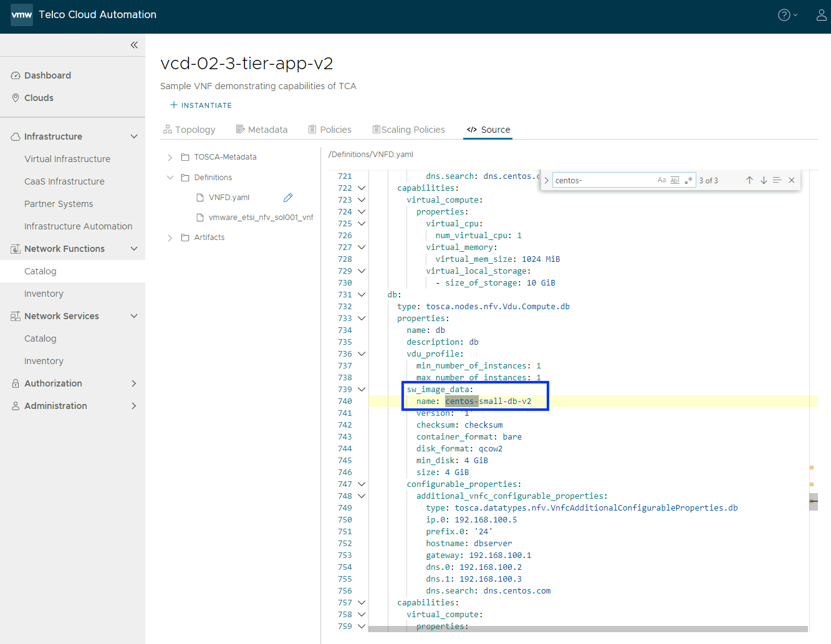Screen dimensions: 831x644
Task: Collapse the Definitions folder
Action: coord(170,178)
